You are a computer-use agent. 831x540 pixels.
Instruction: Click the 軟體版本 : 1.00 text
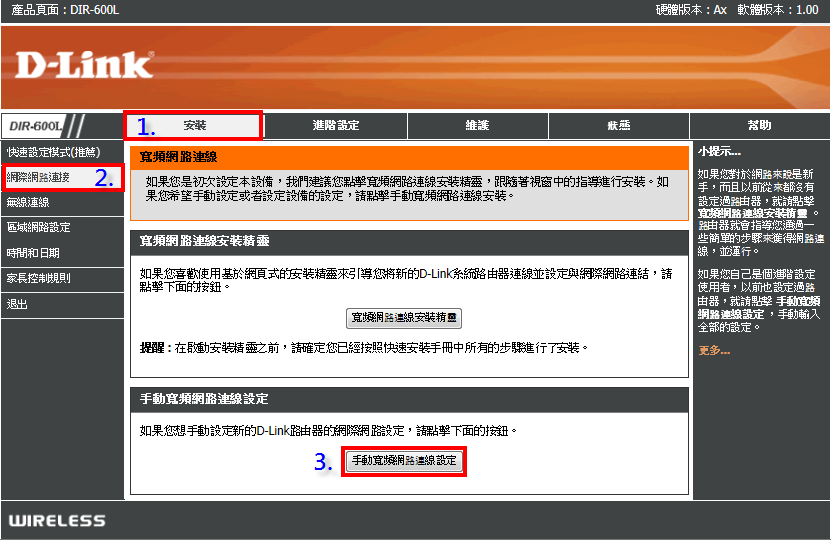(778, 10)
